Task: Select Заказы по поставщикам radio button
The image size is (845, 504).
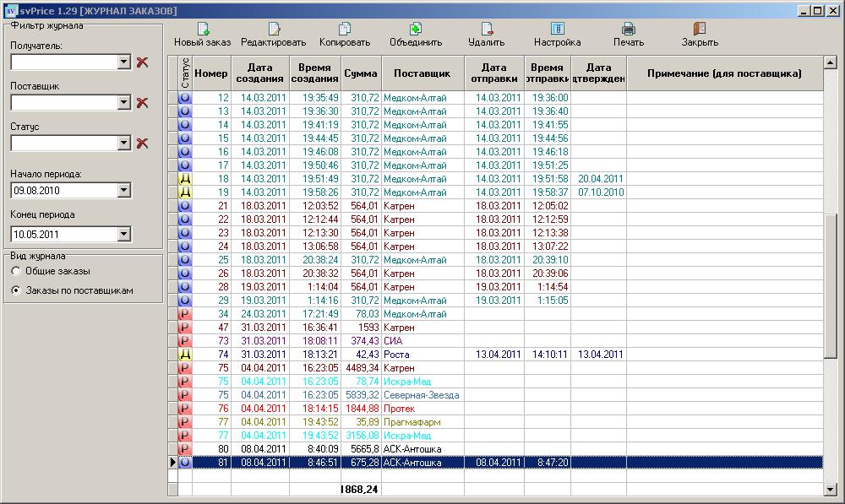Action: tap(16, 290)
